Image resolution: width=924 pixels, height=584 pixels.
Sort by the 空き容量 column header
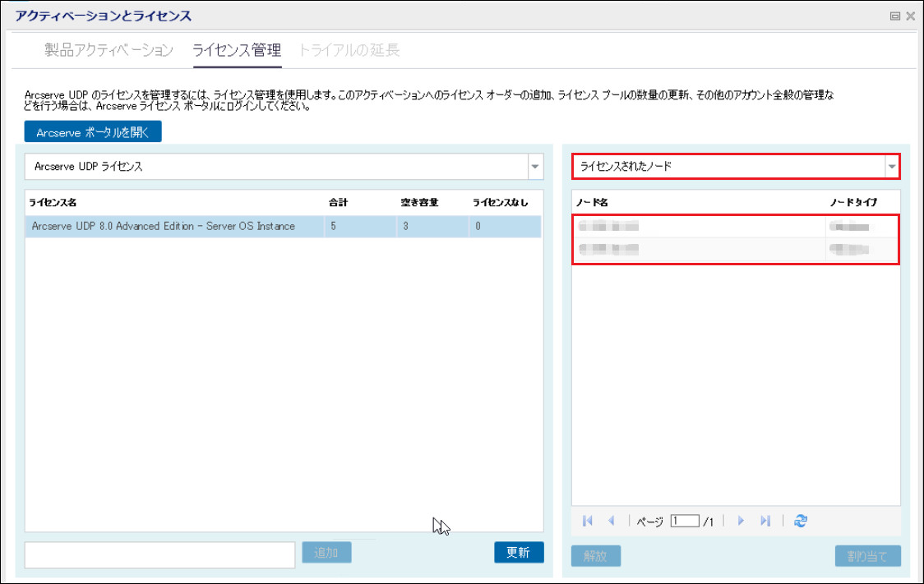tap(419, 203)
